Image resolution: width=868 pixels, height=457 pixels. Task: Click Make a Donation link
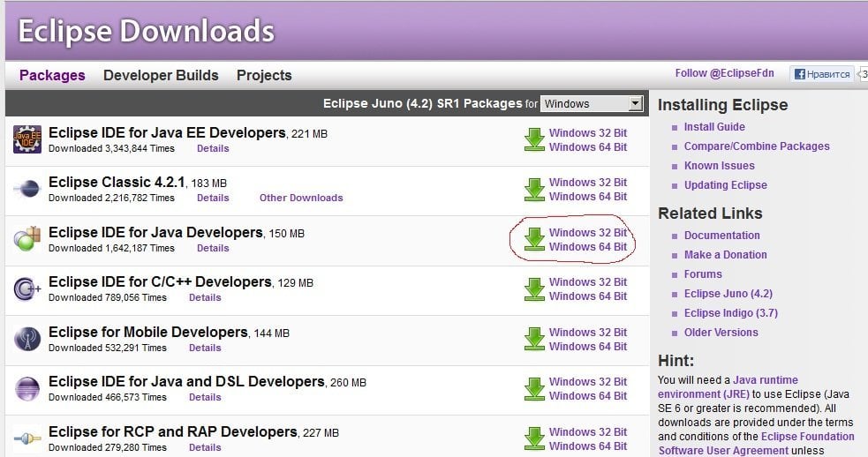pyautogui.click(x=725, y=254)
